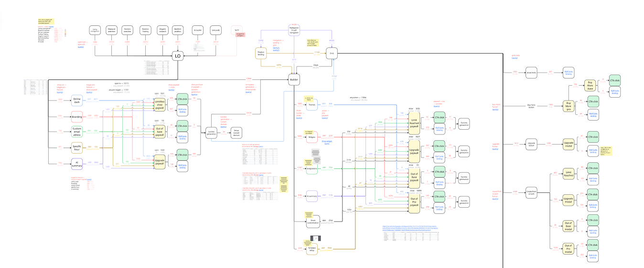Viewport: 644px width, 268px height.
Task: Select the Upgrade button node
Action: tap(532, 143)
